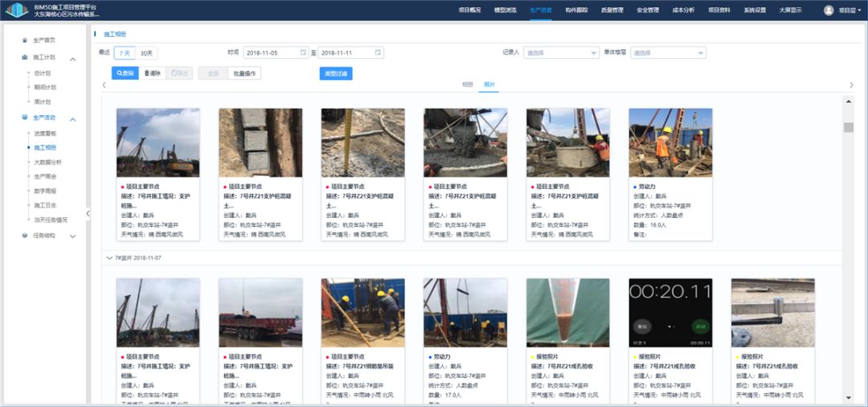
Task: Open 数字周报 in sidebar
Action: coord(45,191)
